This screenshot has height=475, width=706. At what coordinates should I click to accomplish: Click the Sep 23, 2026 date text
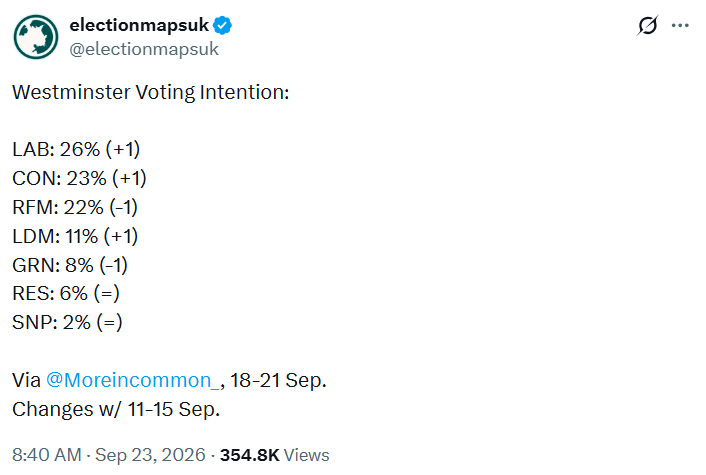click(150, 455)
